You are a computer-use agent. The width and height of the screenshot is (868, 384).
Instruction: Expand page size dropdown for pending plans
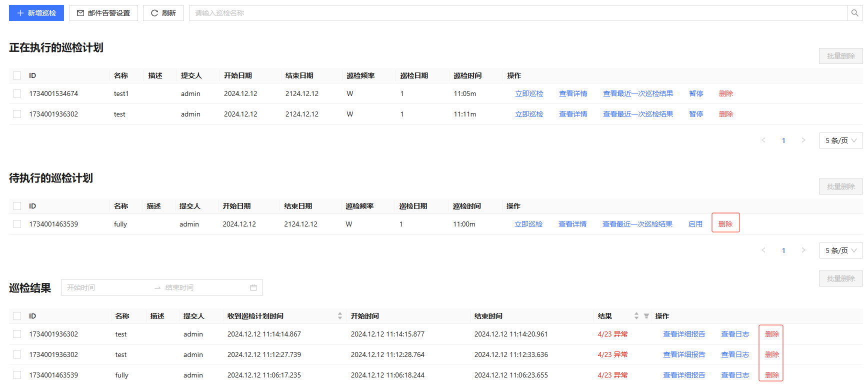tap(841, 250)
